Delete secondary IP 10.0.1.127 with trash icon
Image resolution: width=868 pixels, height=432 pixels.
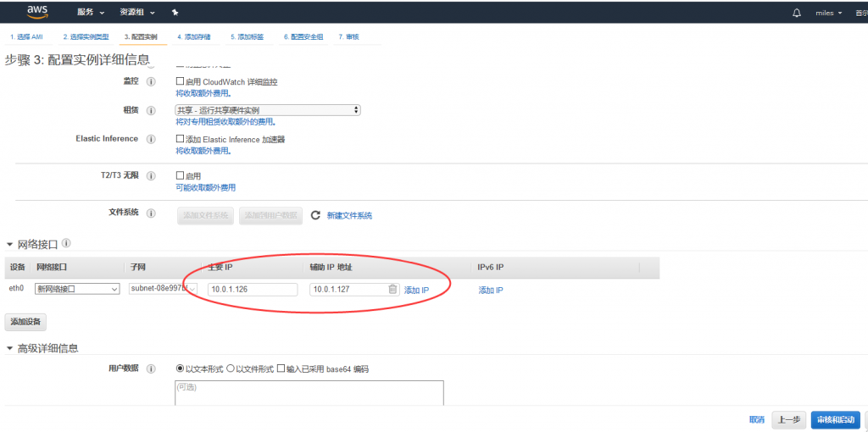[x=392, y=290]
